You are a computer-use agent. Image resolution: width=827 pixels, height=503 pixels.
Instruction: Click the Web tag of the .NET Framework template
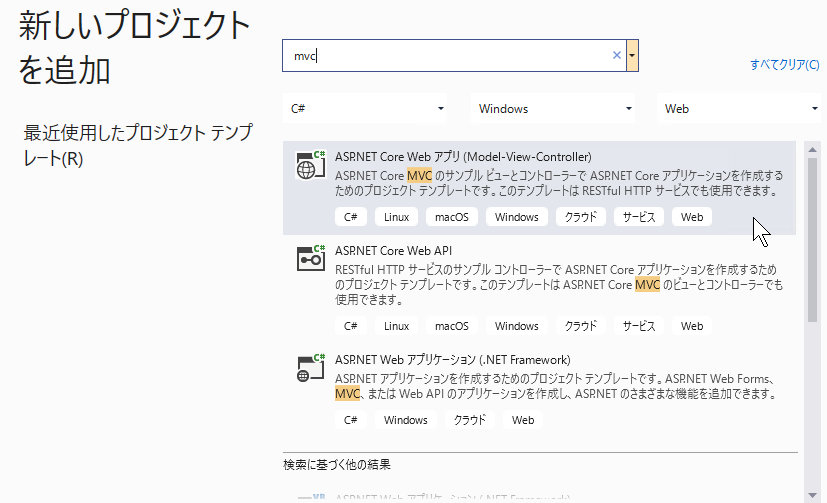click(523, 420)
